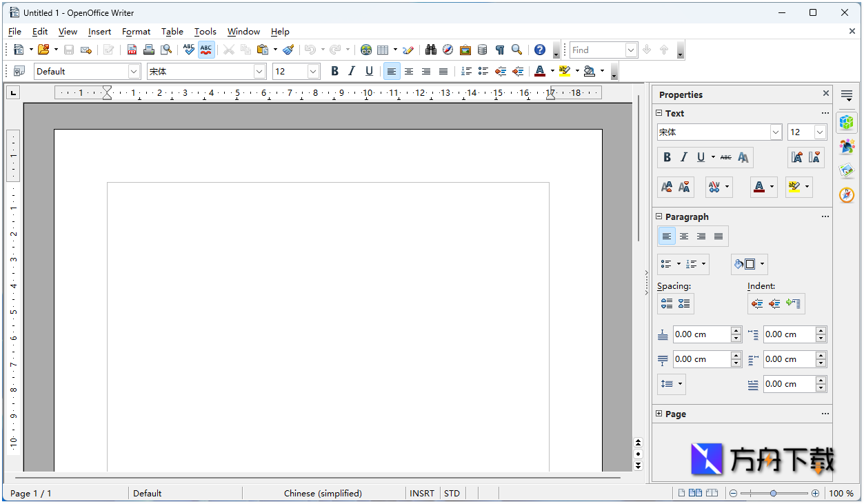Open OpenOffice Help question mark icon
The image size is (864, 504).
click(x=540, y=50)
